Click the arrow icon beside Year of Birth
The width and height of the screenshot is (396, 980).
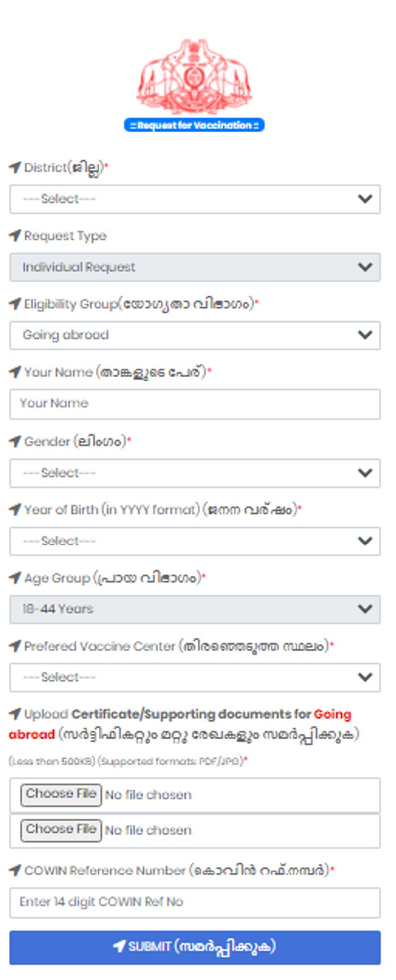[15, 509]
